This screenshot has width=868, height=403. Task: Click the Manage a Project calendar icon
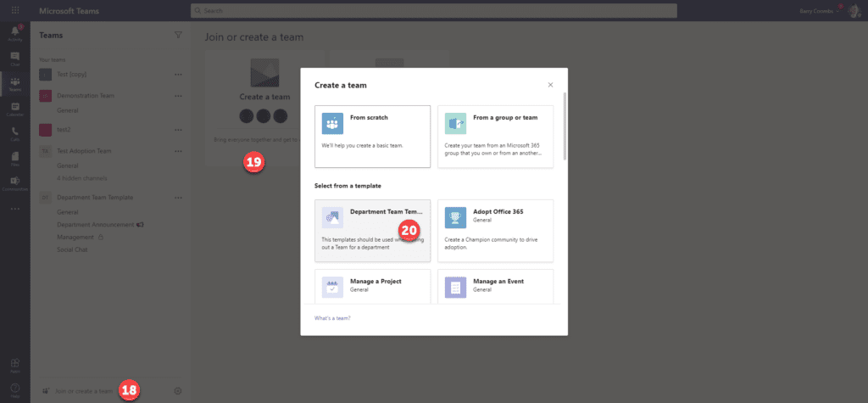pos(332,288)
